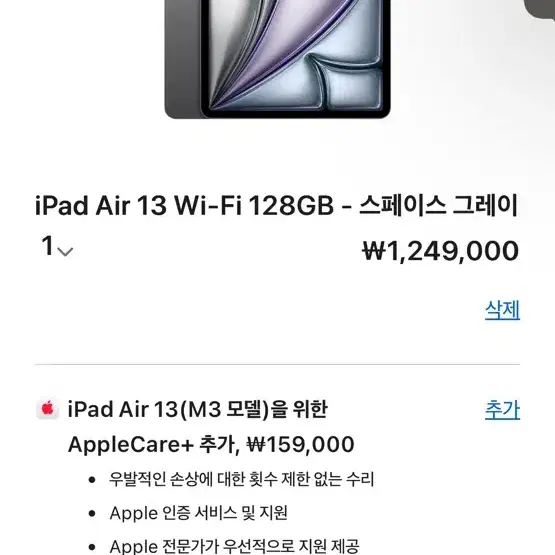Click the 스페이스 그레이 color name in title
The width and height of the screenshot is (555, 555).
pyautogui.click(x=439, y=205)
